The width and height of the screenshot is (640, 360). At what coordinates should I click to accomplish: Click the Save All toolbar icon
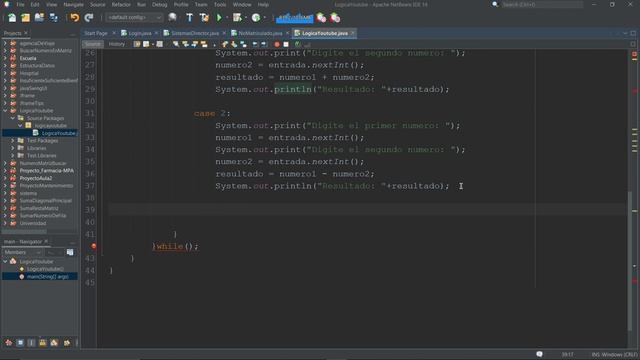[53, 18]
